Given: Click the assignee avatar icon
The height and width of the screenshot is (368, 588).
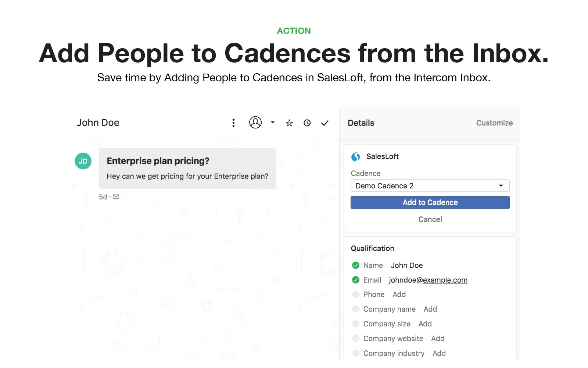Looking at the screenshot, I should [x=255, y=123].
